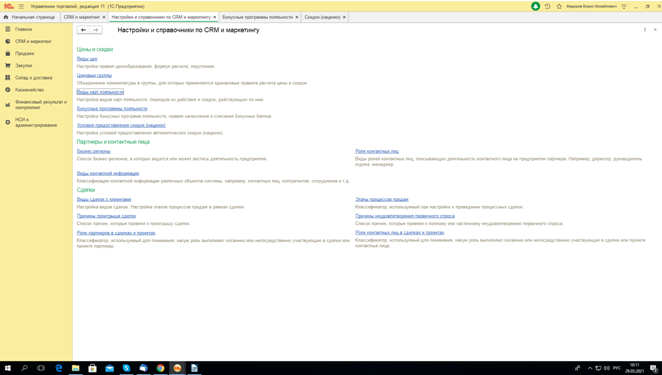Switch keyboard language РУС indicator

(617, 368)
